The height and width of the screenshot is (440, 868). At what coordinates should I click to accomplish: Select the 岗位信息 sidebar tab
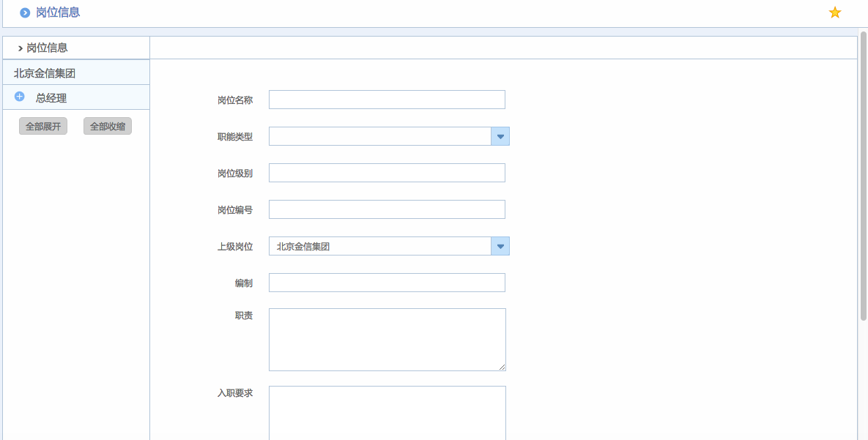(47, 48)
